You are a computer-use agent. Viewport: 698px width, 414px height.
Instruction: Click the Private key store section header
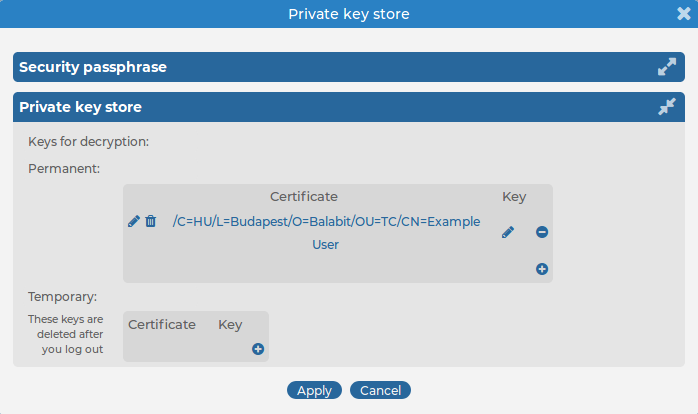point(80,107)
